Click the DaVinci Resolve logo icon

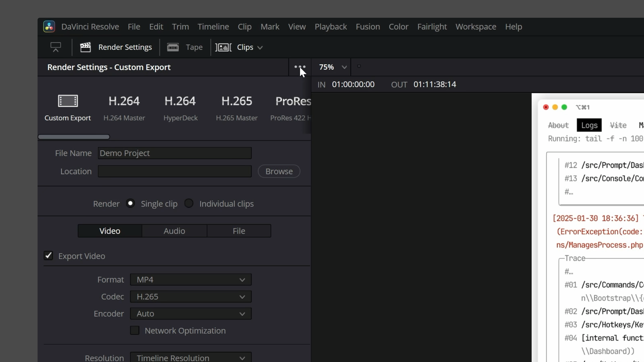coord(49,26)
